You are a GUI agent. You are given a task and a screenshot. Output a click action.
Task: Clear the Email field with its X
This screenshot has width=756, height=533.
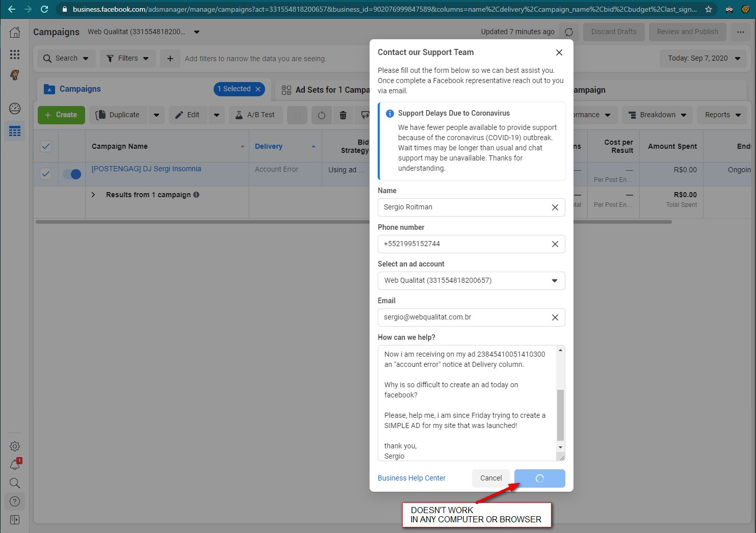[555, 317]
